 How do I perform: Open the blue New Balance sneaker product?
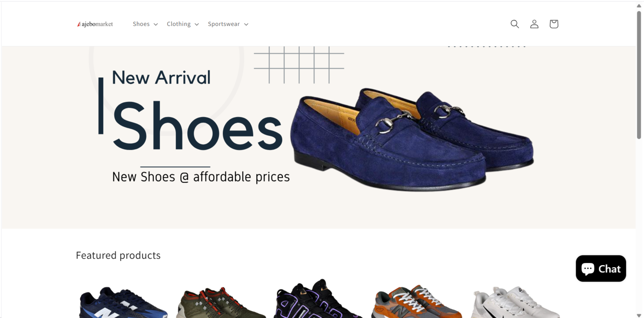point(123,302)
